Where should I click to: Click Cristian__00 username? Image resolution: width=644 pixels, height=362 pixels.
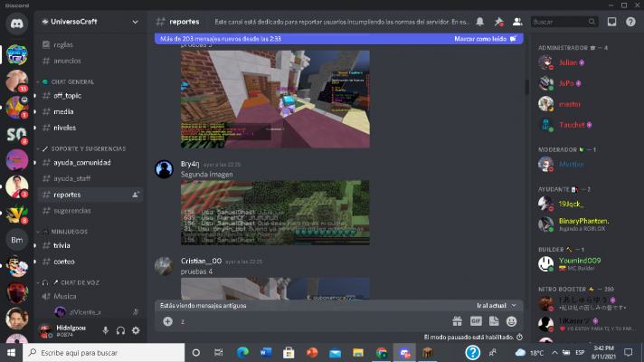tap(201, 261)
